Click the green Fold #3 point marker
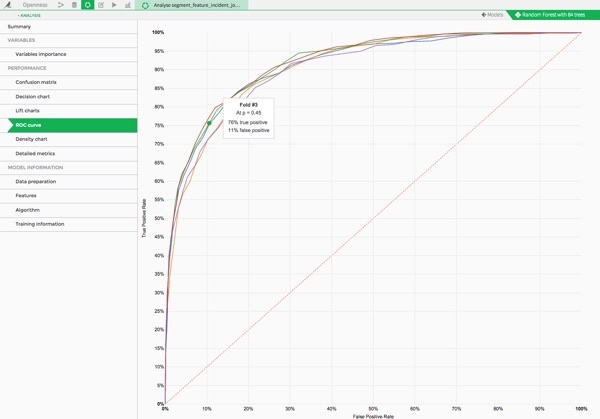This screenshot has width=600, height=419. coord(209,123)
